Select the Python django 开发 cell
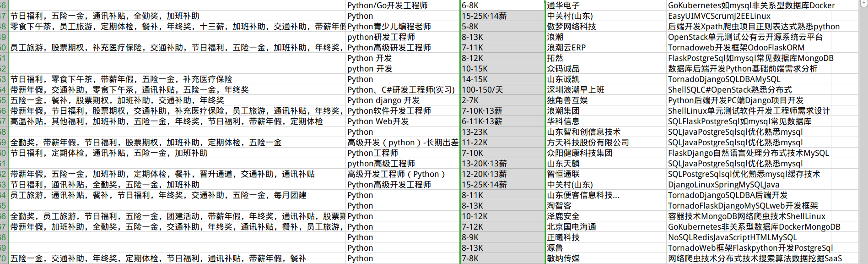868x264 pixels. pyautogui.click(x=403, y=100)
